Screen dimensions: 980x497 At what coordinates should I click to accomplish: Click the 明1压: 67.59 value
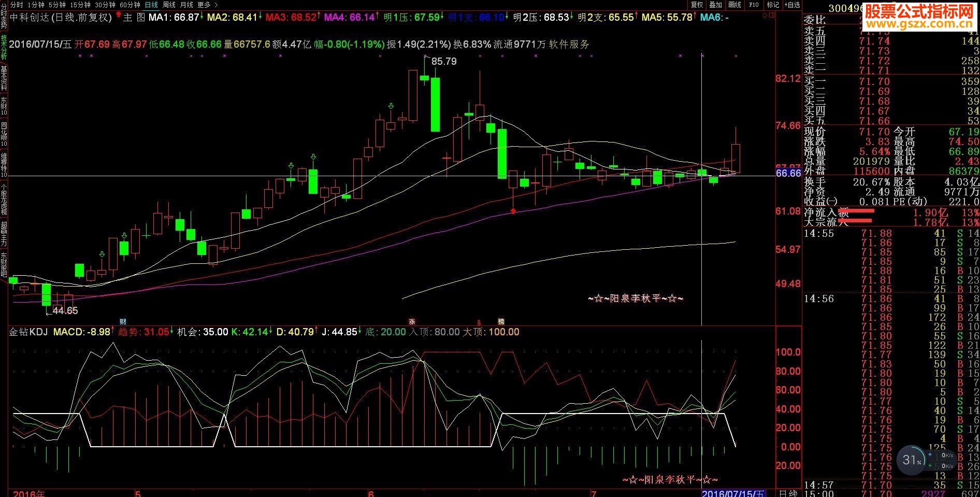(412, 17)
